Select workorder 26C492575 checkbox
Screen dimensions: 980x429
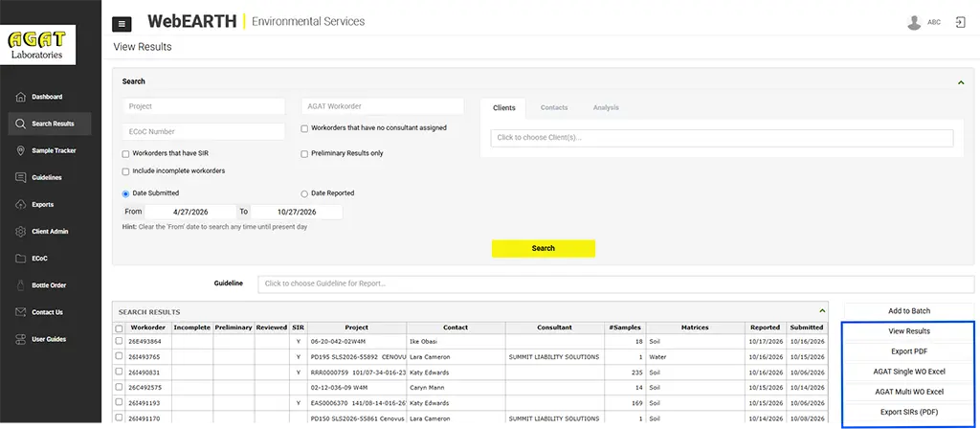(x=119, y=387)
